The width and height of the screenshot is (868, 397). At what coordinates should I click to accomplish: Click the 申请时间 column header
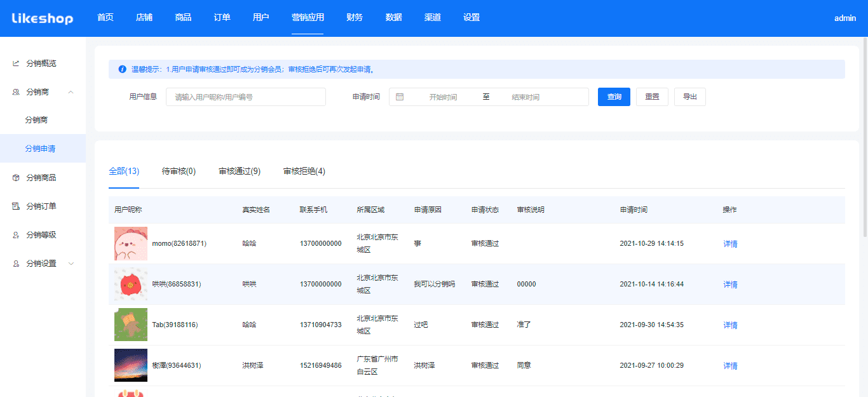634,210
